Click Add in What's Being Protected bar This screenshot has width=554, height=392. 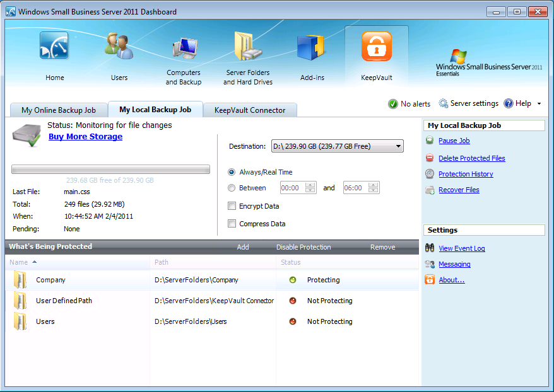243,247
